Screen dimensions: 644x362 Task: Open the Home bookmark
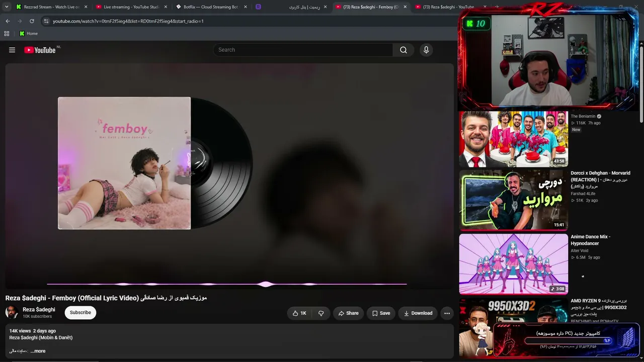coord(29,34)
